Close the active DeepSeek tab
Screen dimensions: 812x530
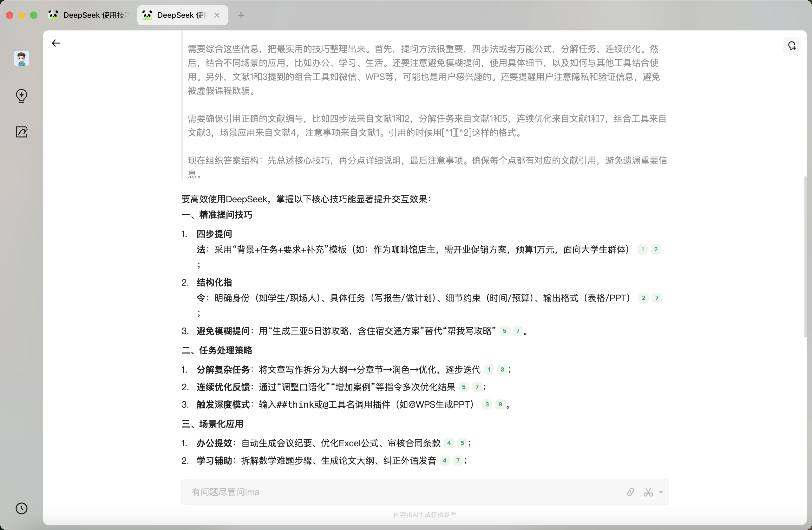tap(217, 15)
